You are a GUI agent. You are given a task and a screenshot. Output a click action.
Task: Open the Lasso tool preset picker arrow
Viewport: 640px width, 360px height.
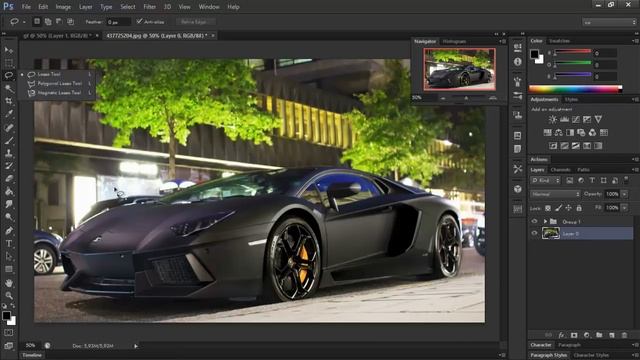coord(24,22)
